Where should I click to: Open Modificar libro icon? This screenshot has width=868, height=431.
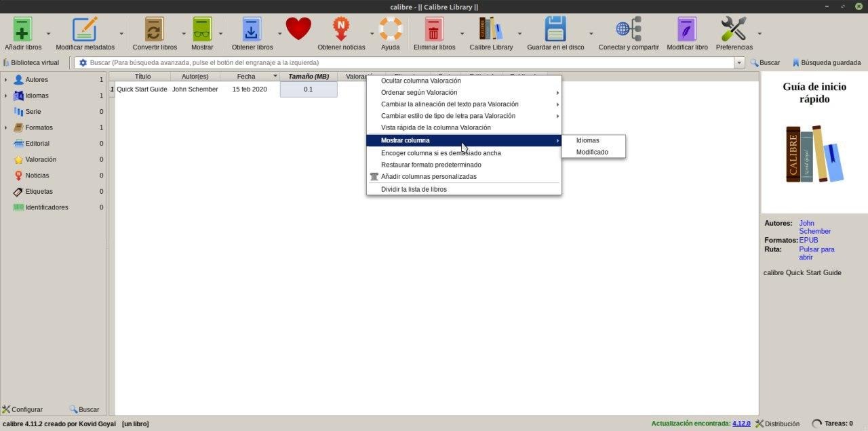click(x=687, y=29)
